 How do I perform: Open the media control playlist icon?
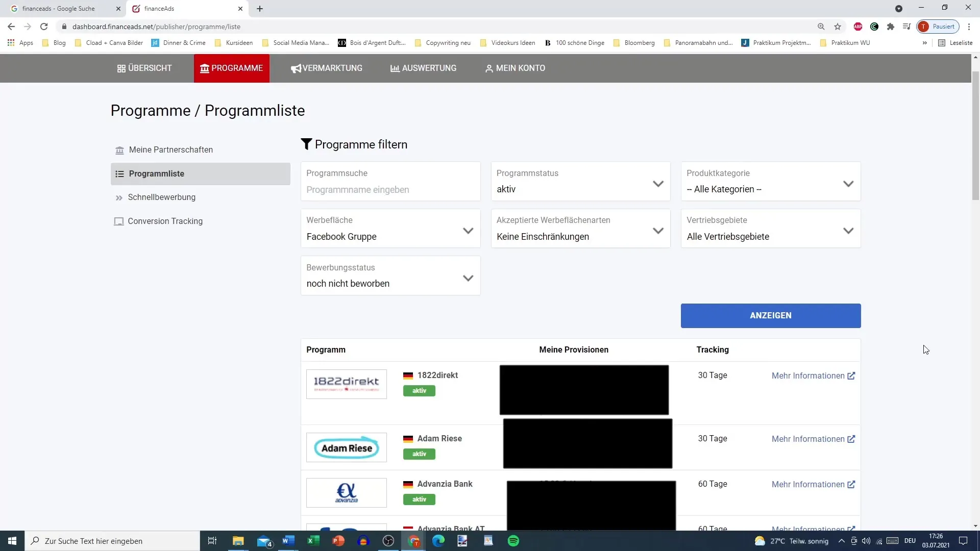pyautogui.click(x=906, y=27)
